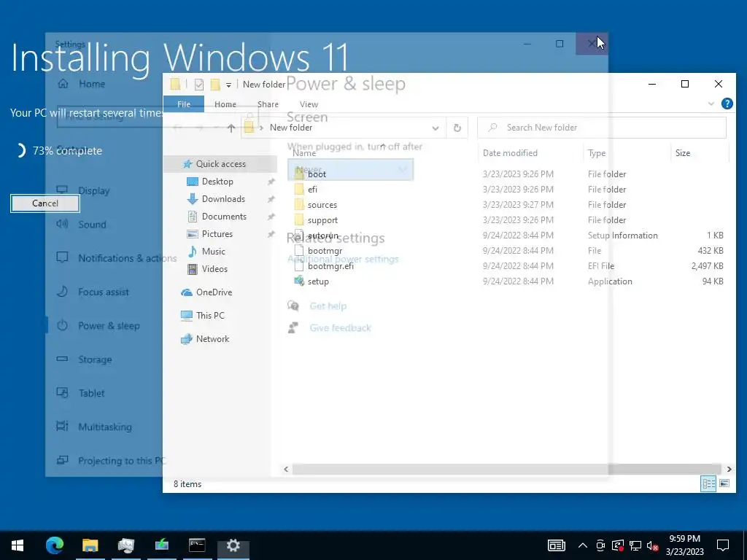Click the Search New folder field
Image resolution: width=747 pixels, height=560 pixels.
[602, 128]
